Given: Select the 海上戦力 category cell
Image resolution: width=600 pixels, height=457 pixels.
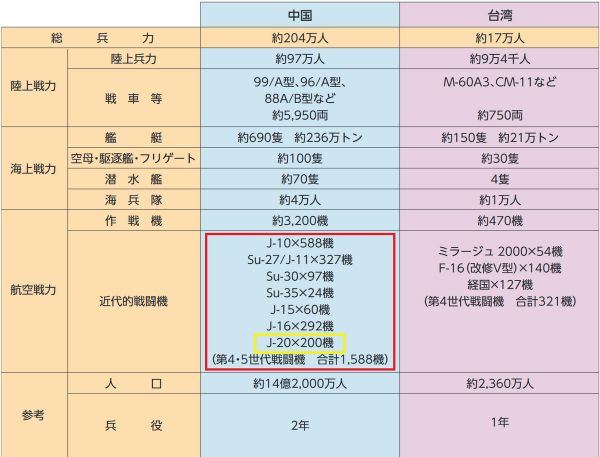Looking at the screenshot, I should (33, 168).
